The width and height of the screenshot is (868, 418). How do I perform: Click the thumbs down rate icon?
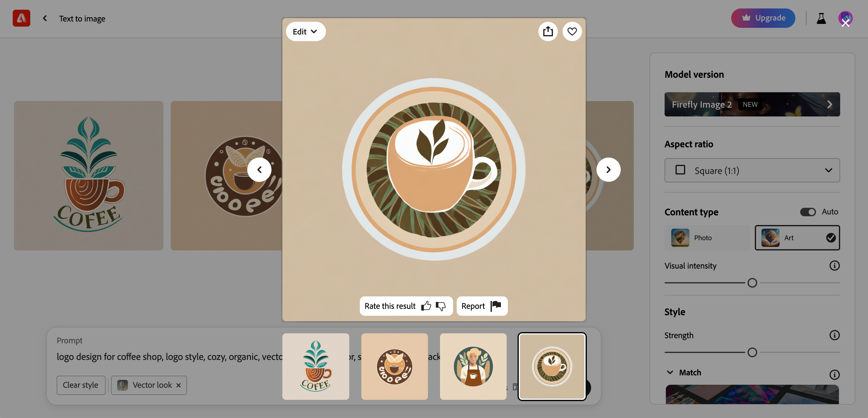(x=441, y=306)
